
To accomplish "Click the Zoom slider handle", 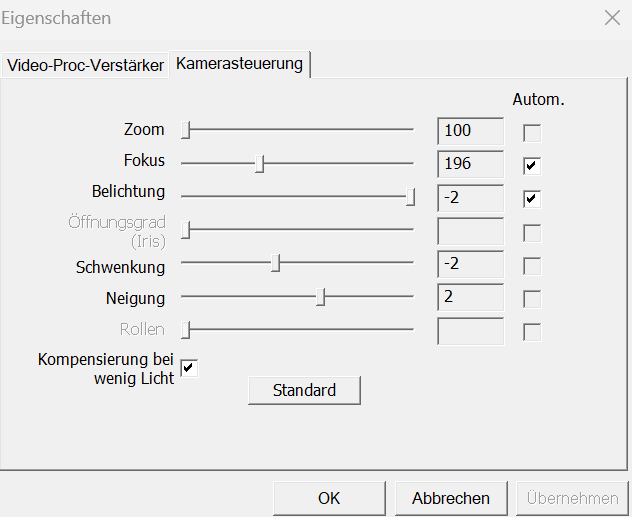I will coord(186,129).
